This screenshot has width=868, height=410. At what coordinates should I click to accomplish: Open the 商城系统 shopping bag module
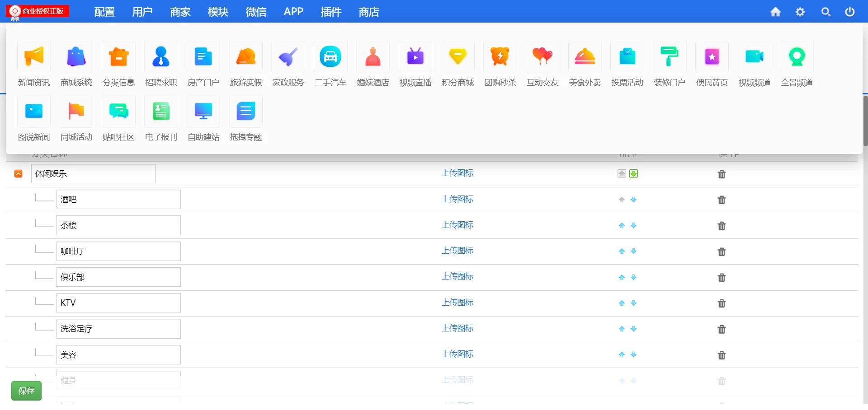[x=76, y=57]
